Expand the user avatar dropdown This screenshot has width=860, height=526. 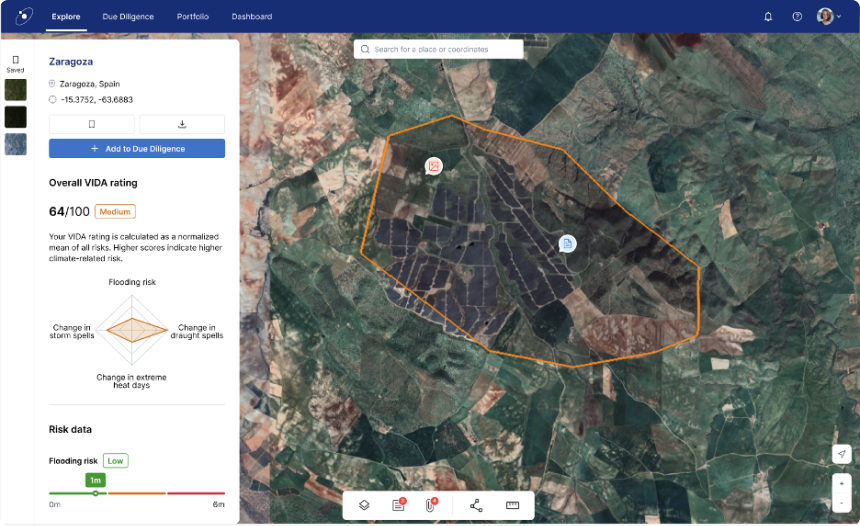829,17
